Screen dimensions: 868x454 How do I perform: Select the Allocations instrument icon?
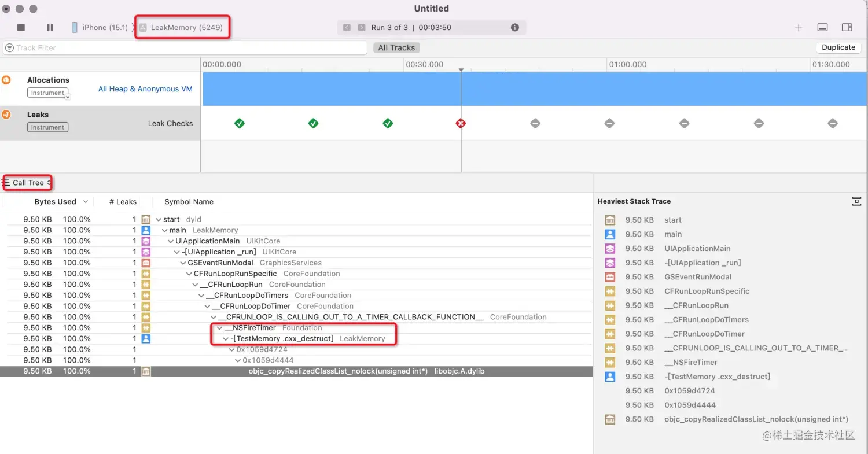click(6, 80)
